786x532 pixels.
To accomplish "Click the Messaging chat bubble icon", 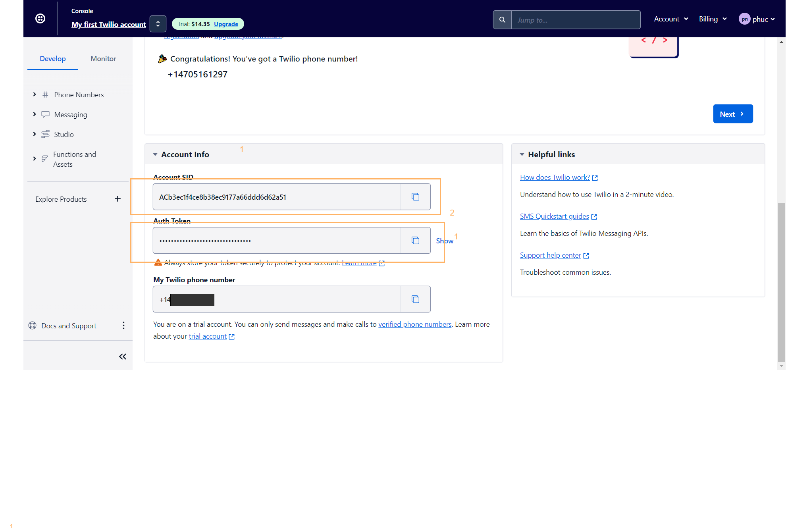I will (x=46, y=114).
